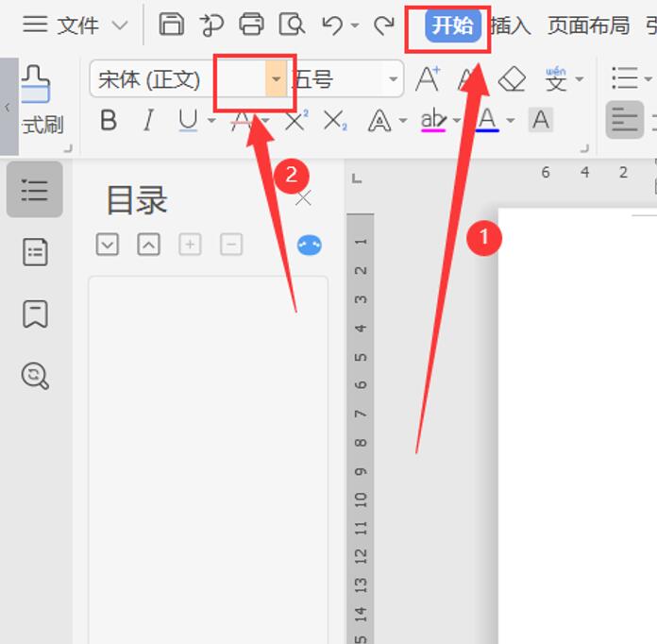Click the vertical ruler
657x644 pixels.
pos(361,429)
